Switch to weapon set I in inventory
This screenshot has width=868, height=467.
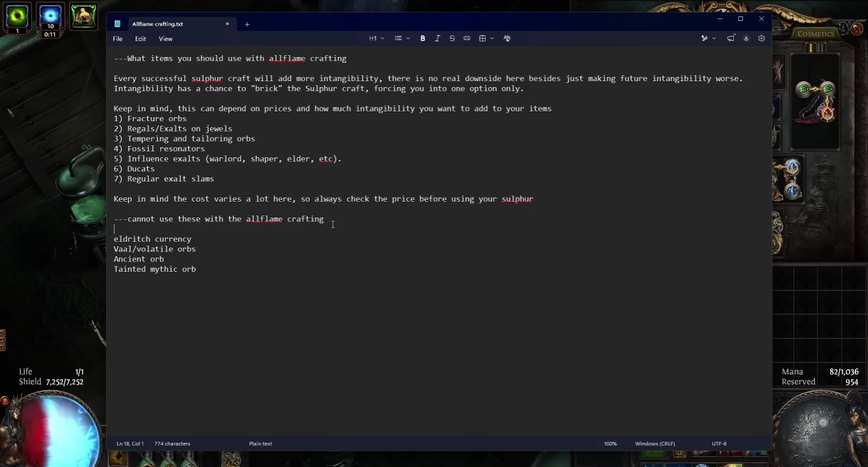[x=810, y=48]
